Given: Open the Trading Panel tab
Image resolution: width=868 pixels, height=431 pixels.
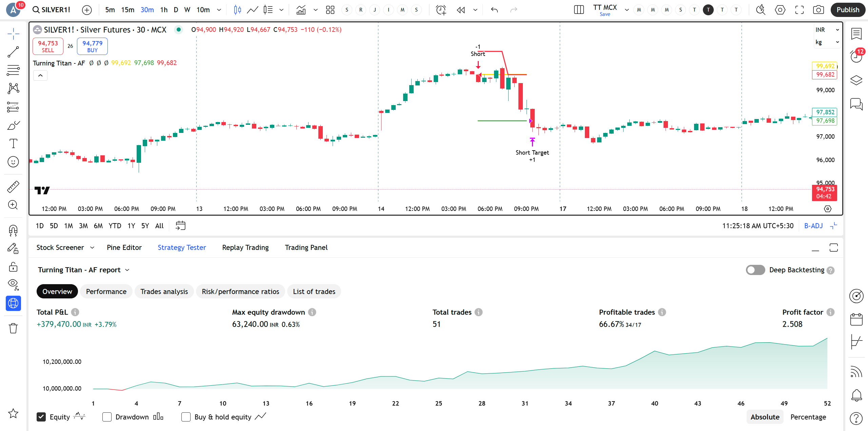Looking at the screenshot, I should point(306,248).
